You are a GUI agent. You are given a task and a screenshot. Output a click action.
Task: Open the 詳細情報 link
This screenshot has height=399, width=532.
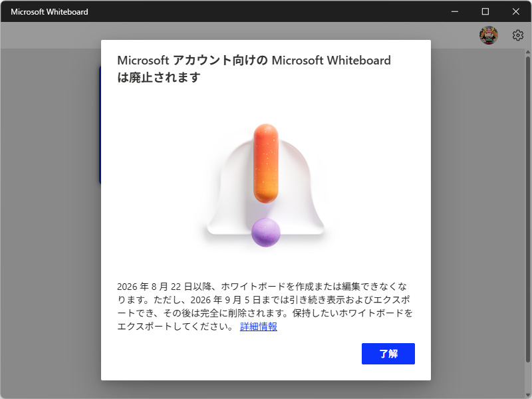coord(259,327)
